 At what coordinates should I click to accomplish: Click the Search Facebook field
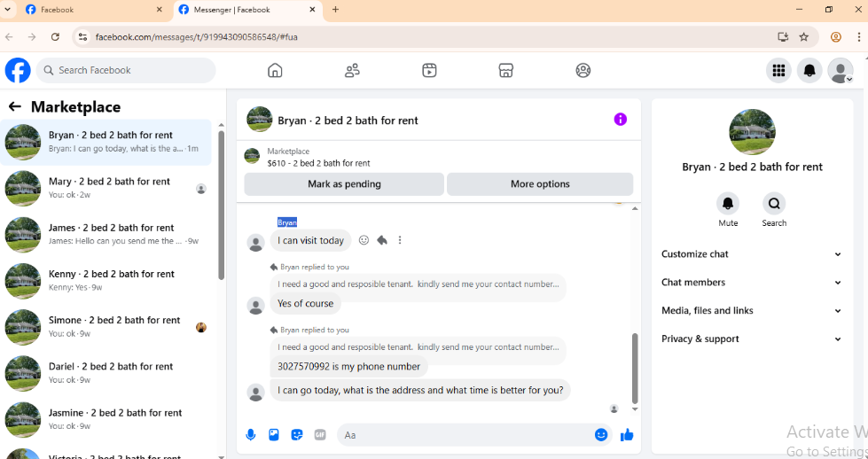pos(126,70)
